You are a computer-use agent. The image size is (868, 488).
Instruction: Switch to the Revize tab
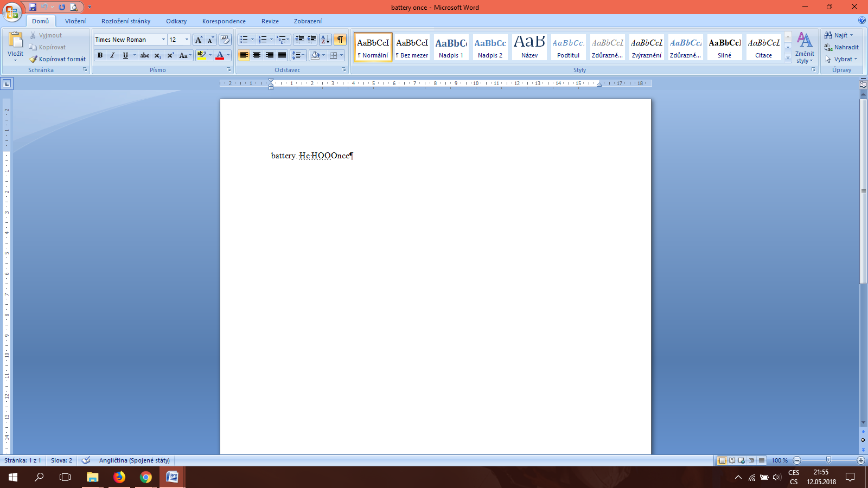click(x=270, y=21)
